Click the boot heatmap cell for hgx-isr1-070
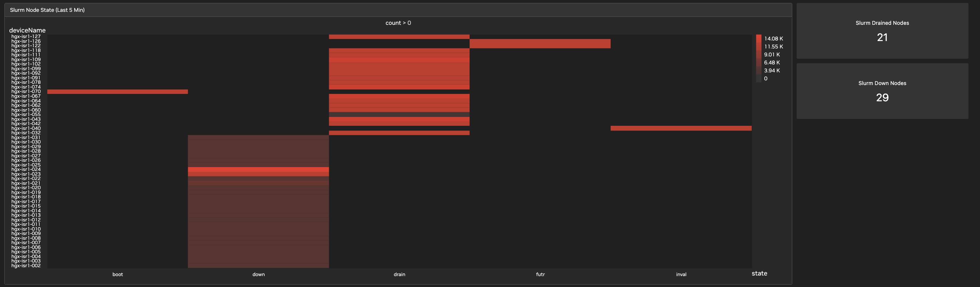This screenshot has width=980, height=287. (x=118, y=92)
